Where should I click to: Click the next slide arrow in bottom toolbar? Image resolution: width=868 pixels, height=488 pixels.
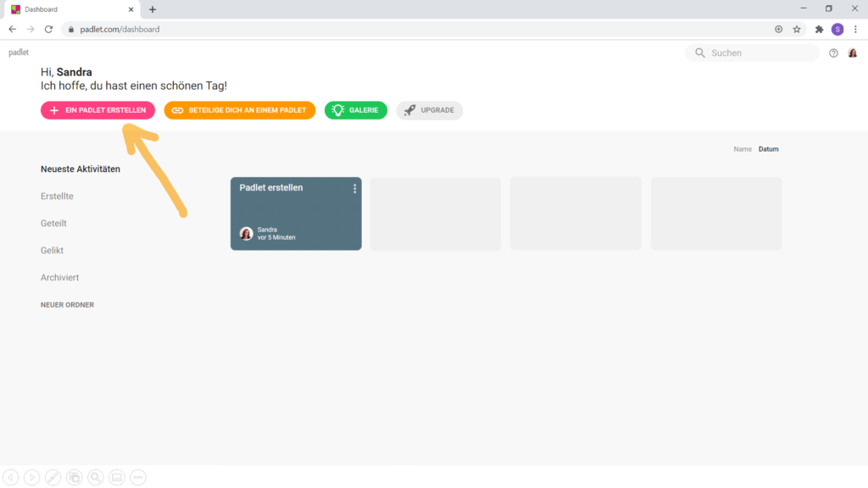tap(32, 477)
